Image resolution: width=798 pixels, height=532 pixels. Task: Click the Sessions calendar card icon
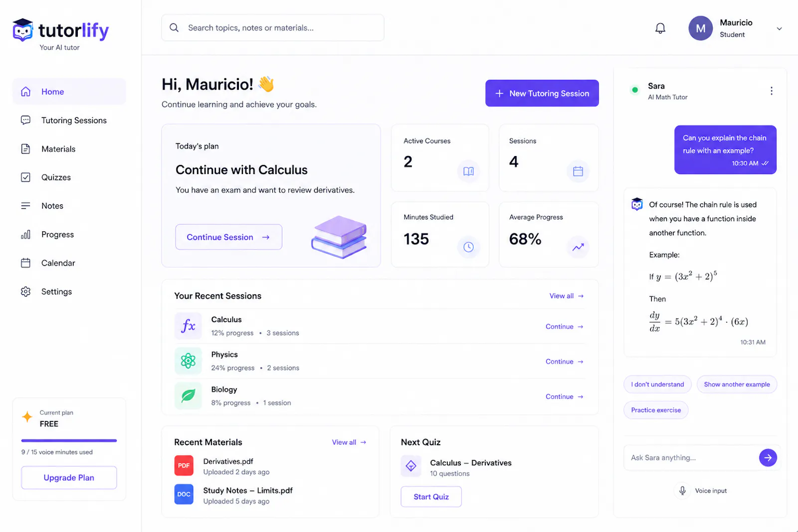tap(578, 172)
